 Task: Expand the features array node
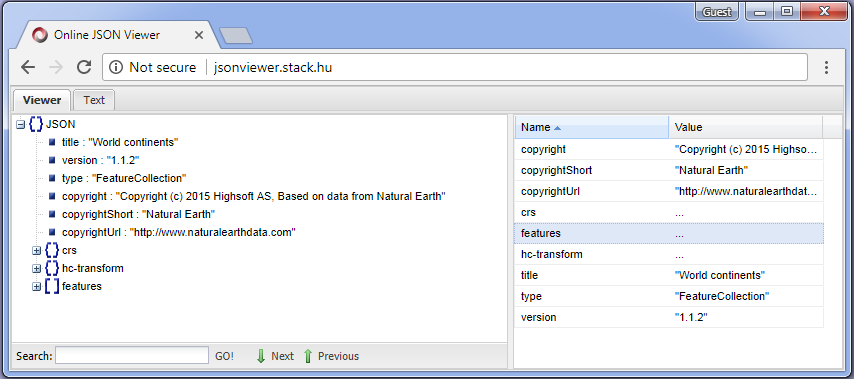click(36, 287)
